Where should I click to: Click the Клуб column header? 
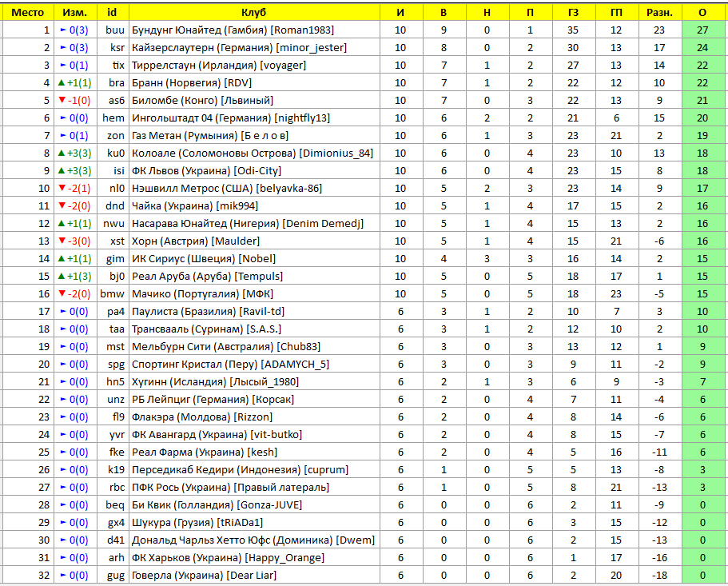(x=254, y=13)
